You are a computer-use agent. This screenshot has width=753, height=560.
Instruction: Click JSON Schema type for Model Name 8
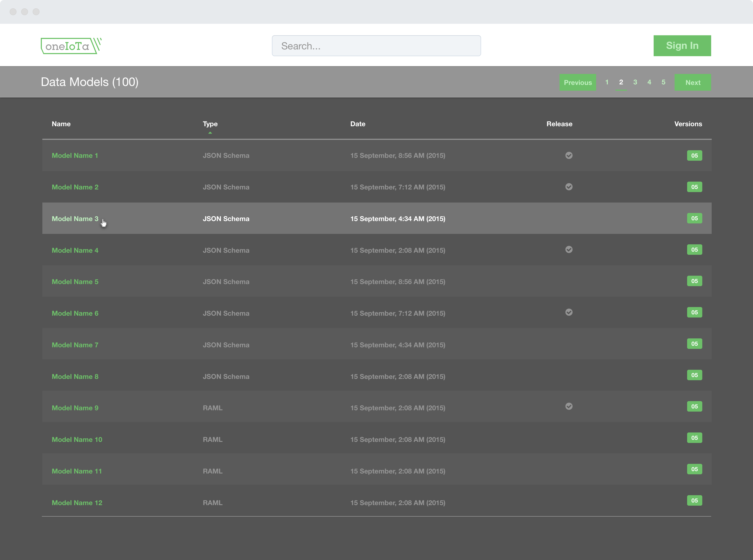(226, 376)
